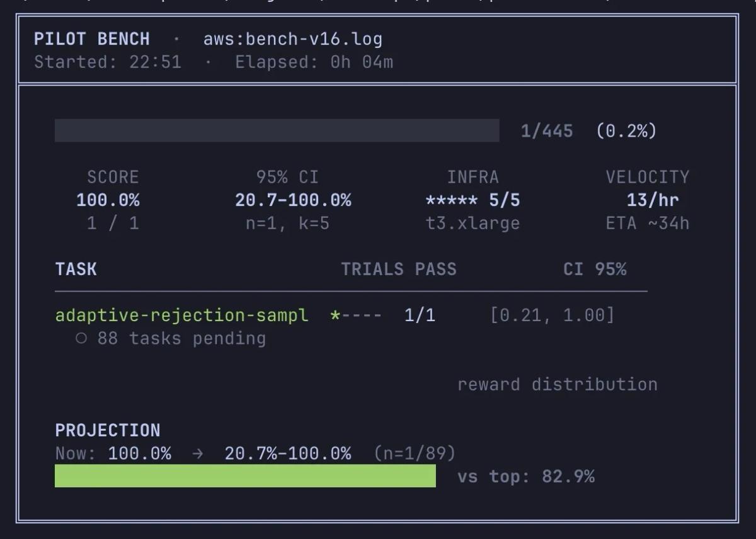This screenshot has height=539, width=756.
Task: Click the ETA ~34h estimate
Action: (647, 223)
